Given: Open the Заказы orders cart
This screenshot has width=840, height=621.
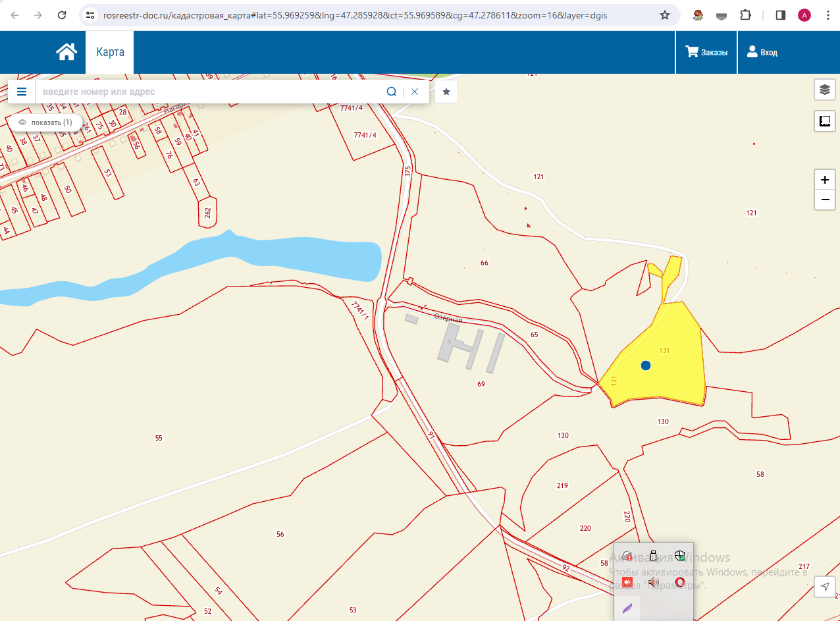Looking at the screenshot, I should click(x=706, y=52).
